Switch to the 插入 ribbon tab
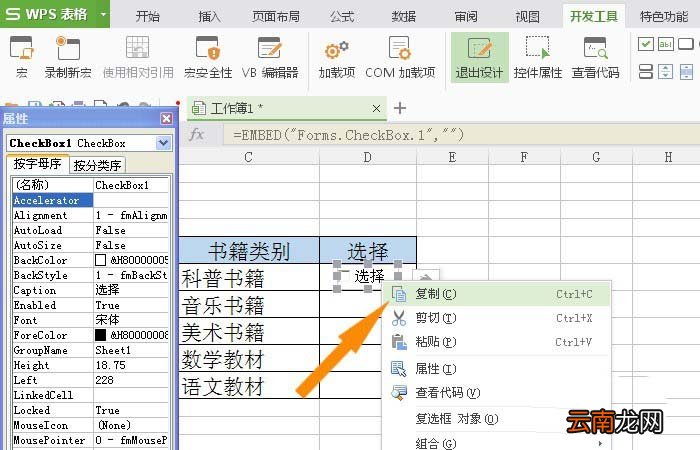Viewport: 700px width, 450px height. [x=209, y=17]
